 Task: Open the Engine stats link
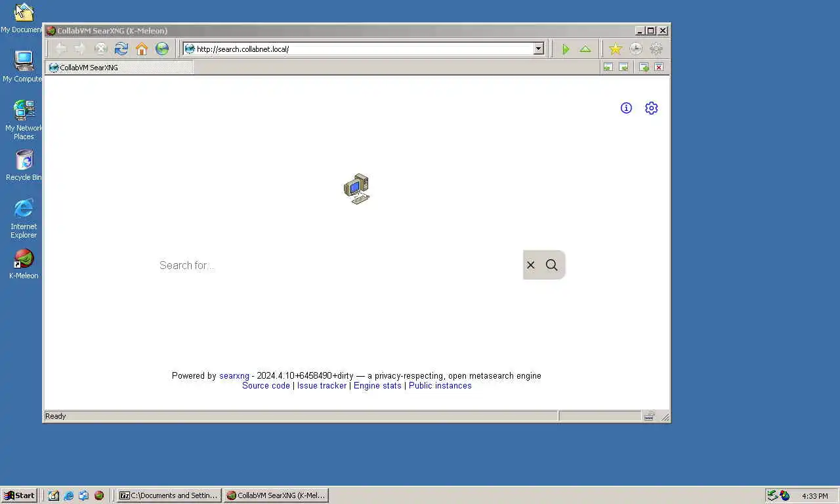click(x=377, y=385)
